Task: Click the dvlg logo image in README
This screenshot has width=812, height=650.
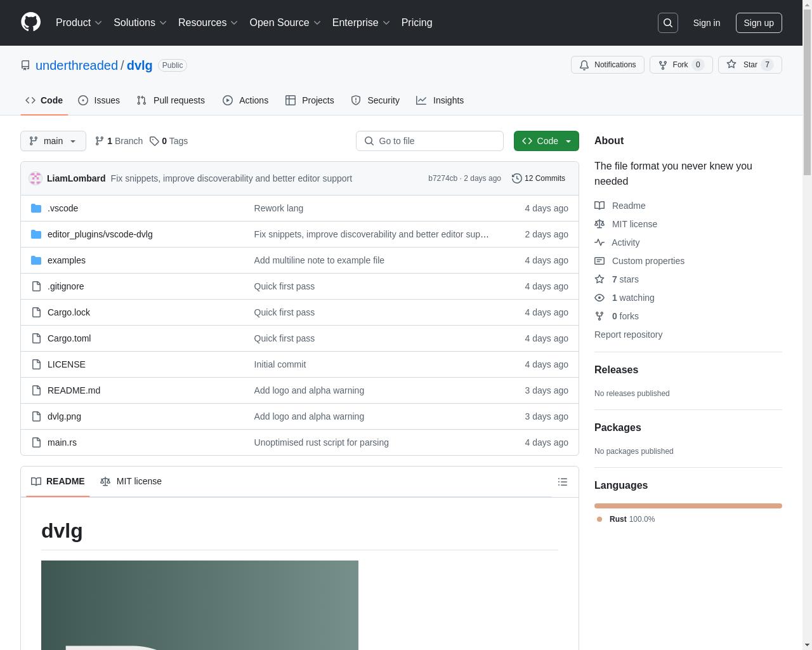Action: [x=200, y=605]
